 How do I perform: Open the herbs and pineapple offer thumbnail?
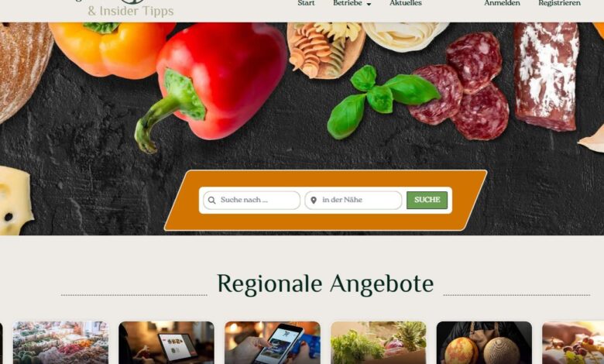coord(378,343)
